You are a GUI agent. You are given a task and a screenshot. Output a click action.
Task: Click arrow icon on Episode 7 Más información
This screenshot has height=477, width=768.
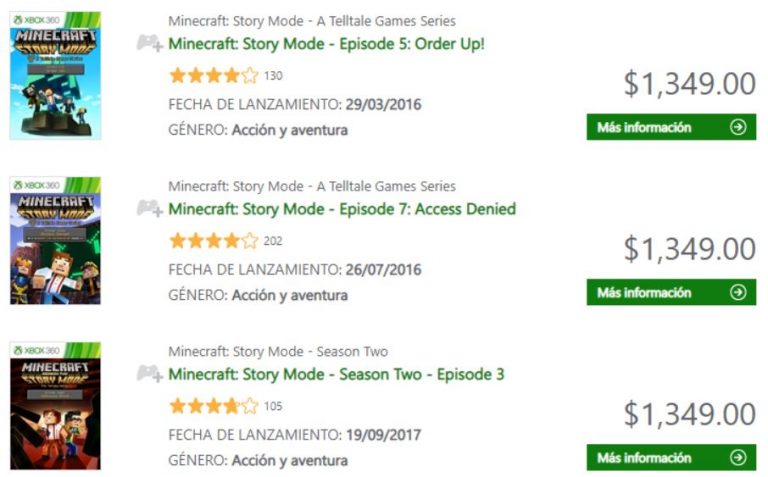click(738, 292)
